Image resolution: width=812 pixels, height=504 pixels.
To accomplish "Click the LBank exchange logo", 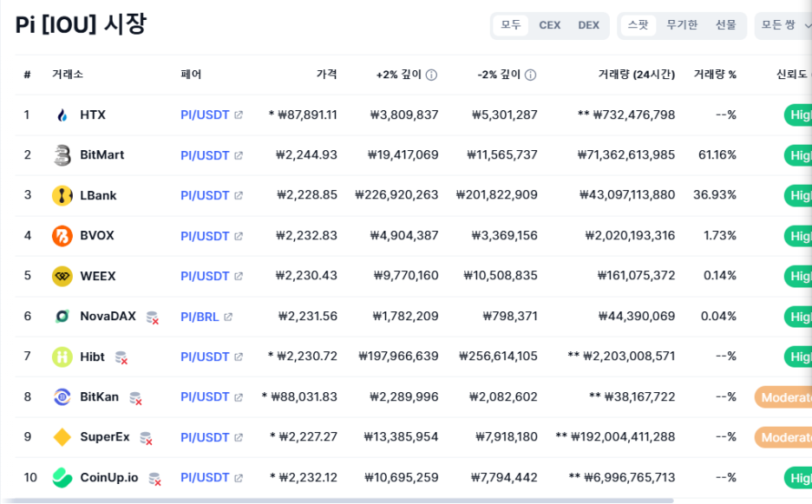I will [62, 196].
